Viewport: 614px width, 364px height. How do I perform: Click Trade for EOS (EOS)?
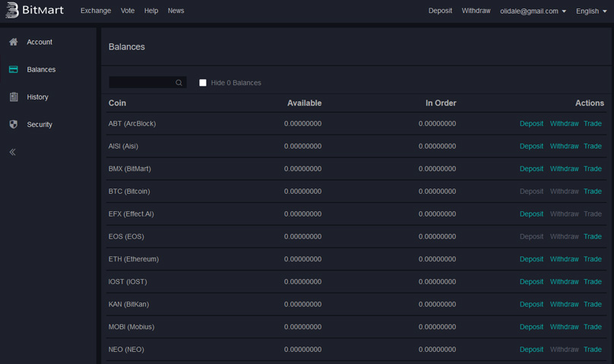pyautogui.click(x=593, y=236)
